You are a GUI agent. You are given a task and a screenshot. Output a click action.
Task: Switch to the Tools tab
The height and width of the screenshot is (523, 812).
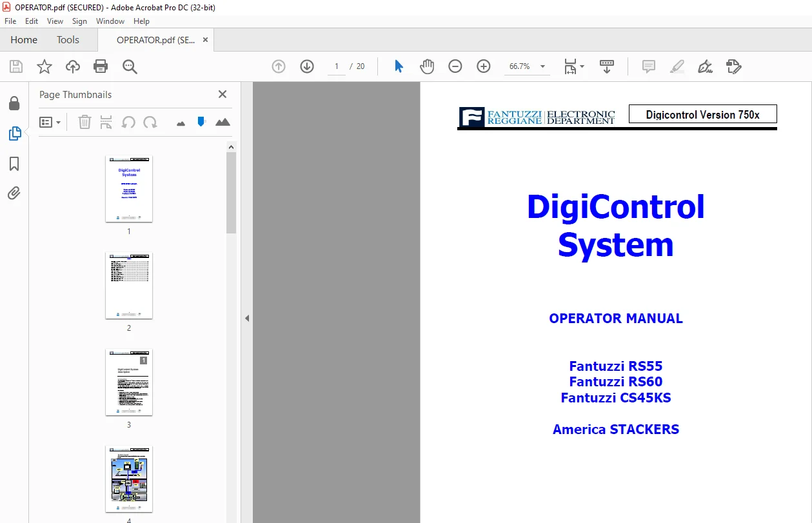click(x=68, y=40)
